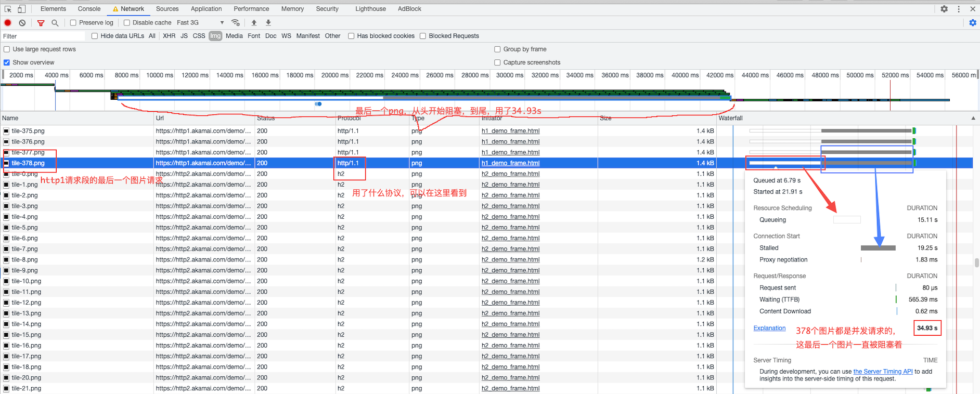
Task: Filter requests by Manifest
Action: 308,36
